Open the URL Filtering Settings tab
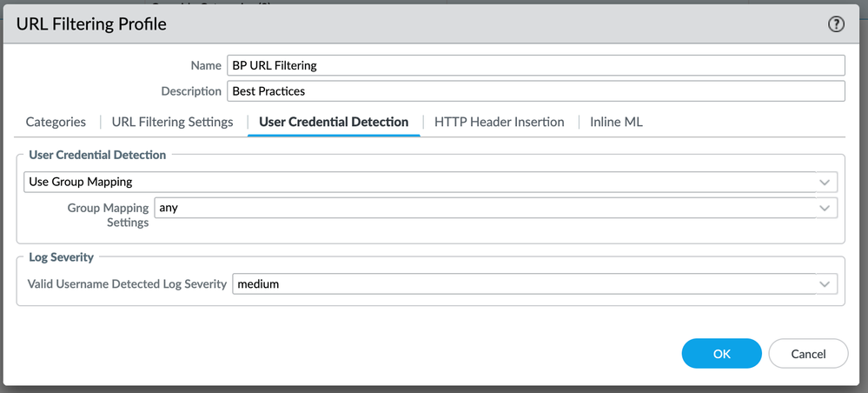 tap(173, 122)
